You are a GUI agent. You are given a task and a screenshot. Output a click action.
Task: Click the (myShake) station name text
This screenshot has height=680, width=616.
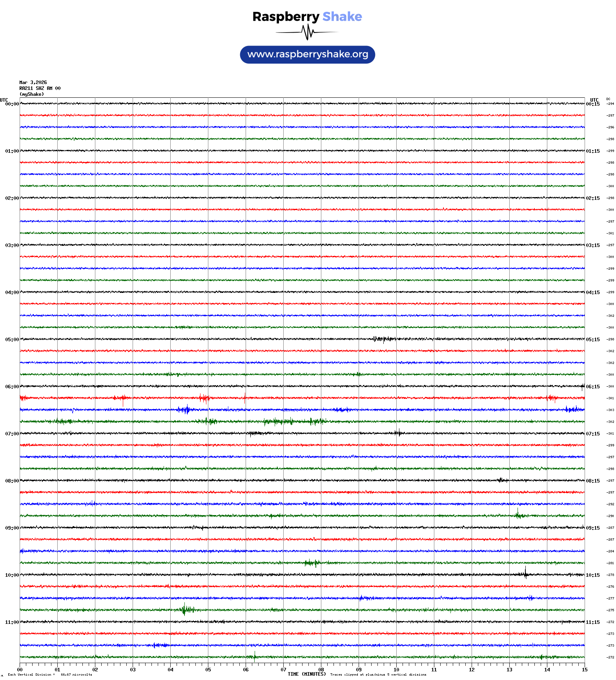32,94
